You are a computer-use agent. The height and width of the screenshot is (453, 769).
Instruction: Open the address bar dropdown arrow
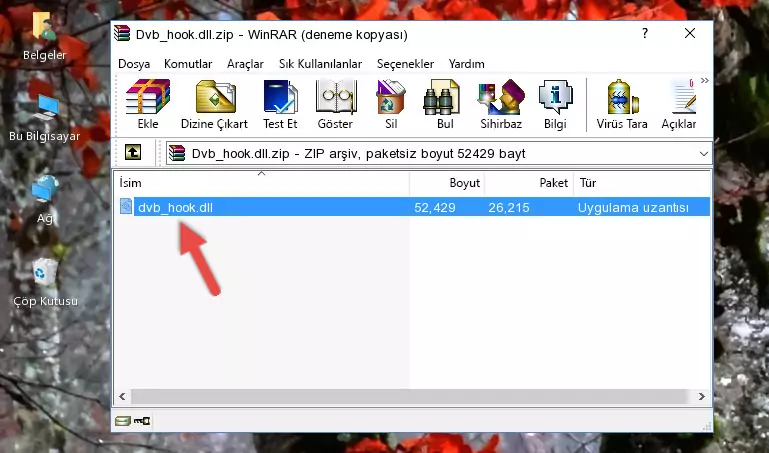704,154
